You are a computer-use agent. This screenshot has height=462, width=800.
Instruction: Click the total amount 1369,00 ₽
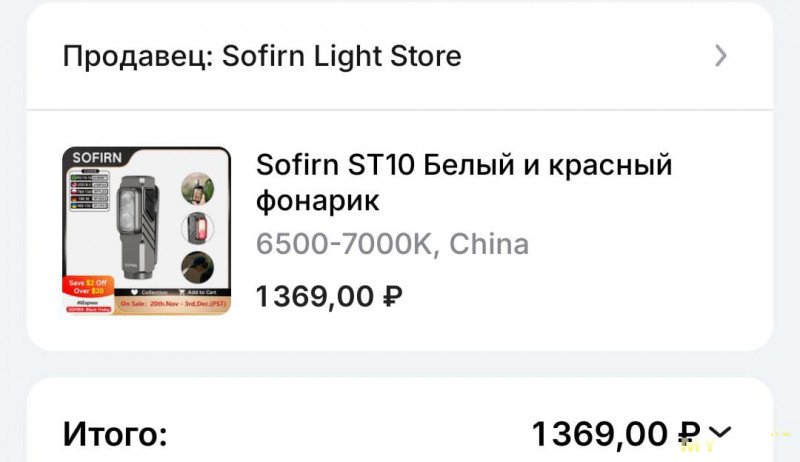click(x=615, y=434)
